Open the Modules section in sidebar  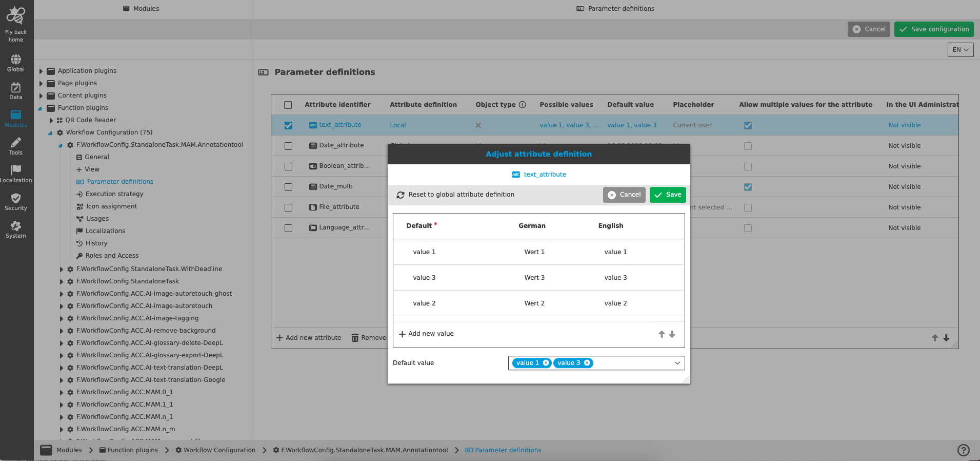tap(16, 119)
